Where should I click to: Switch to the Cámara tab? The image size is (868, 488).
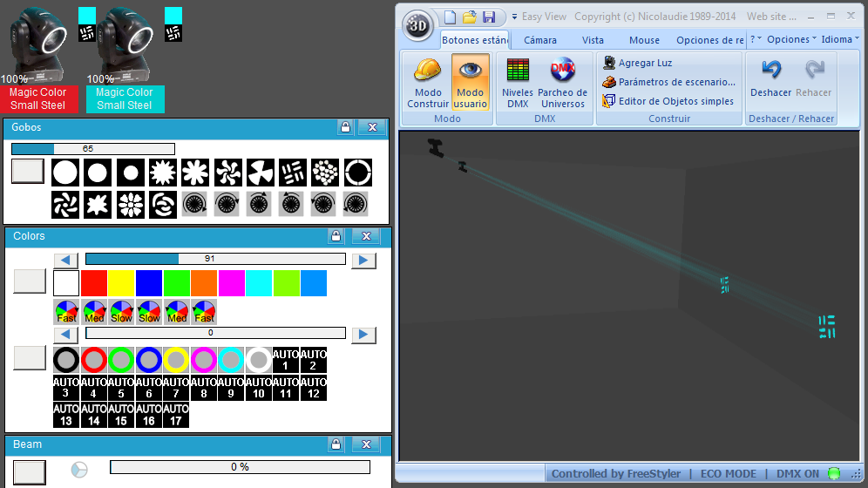pos(540,40)
